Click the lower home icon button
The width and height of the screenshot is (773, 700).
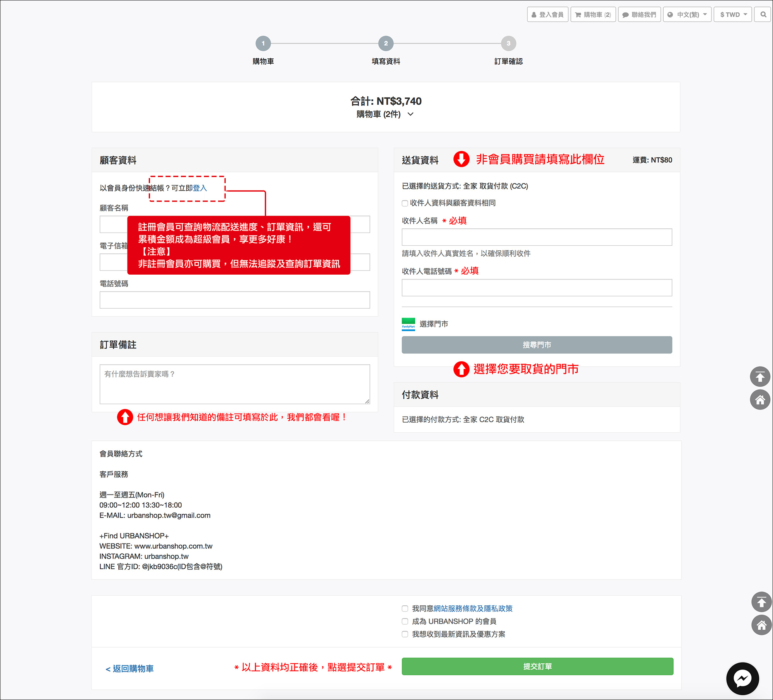[761, 625]
